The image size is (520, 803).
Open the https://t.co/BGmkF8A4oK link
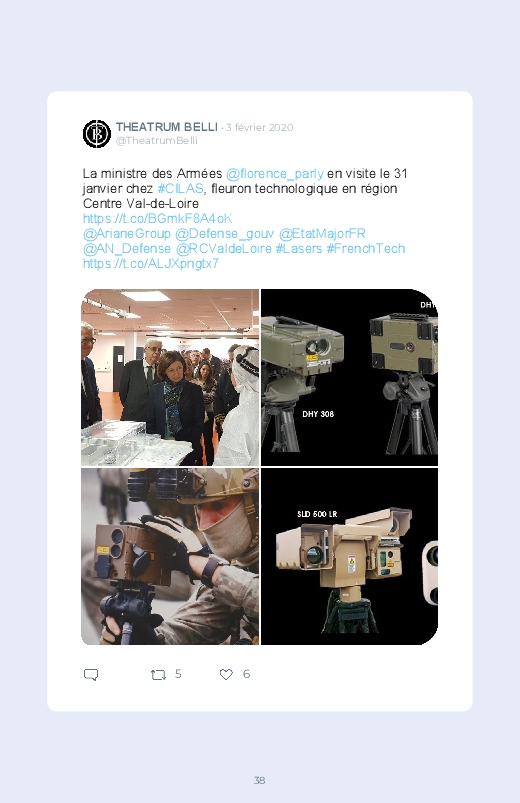[x=158, y=219]
